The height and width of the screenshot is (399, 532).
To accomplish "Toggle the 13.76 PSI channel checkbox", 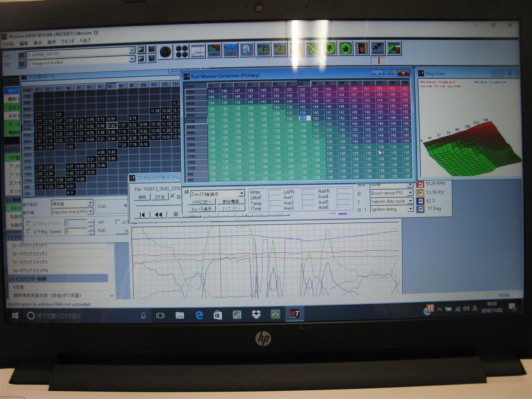I will click(420, 192).
